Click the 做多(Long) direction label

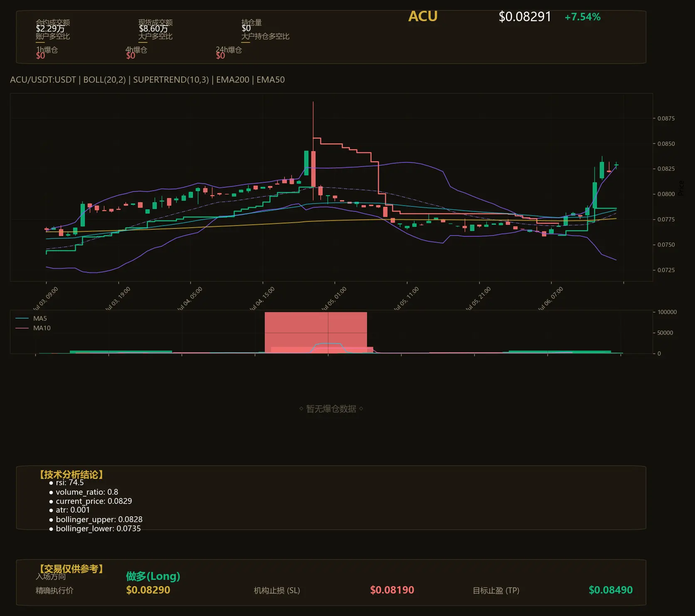[x=153, y=576]
